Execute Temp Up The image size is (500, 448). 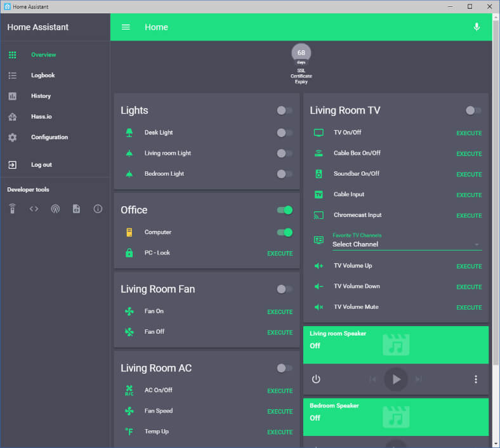pyautogui.click(x=280, y=432)
